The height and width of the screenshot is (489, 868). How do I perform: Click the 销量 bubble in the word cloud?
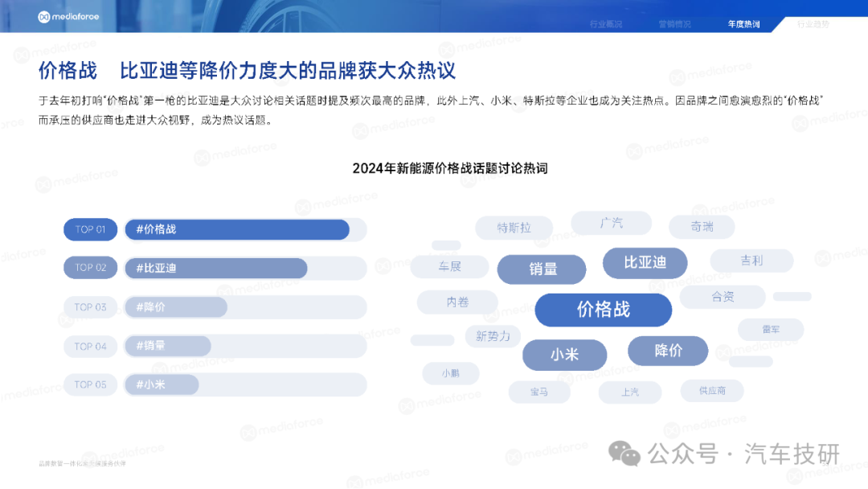click(542, 269)
